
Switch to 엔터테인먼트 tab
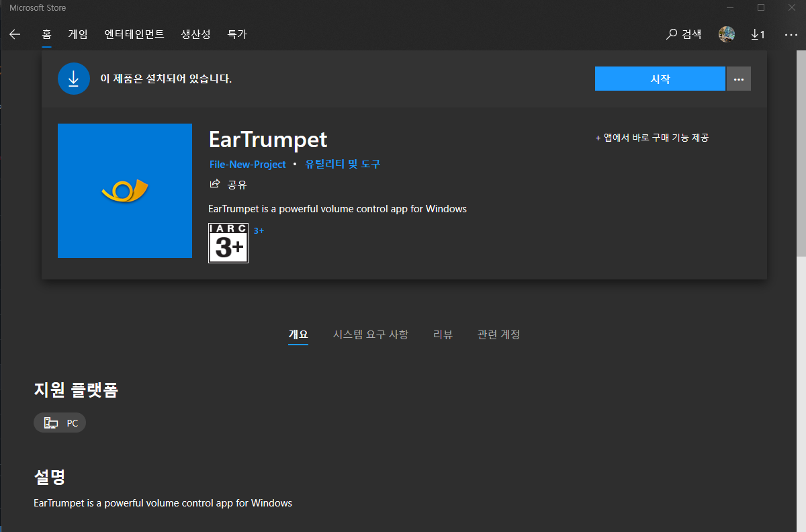pos(134,34)
